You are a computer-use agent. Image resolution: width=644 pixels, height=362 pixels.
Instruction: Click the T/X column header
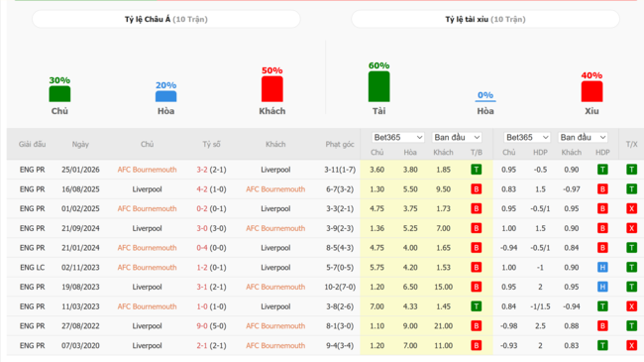point(631,144)
